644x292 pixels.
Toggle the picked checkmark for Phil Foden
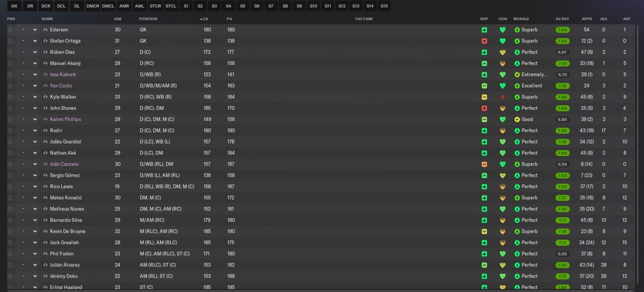coord(10,254)
